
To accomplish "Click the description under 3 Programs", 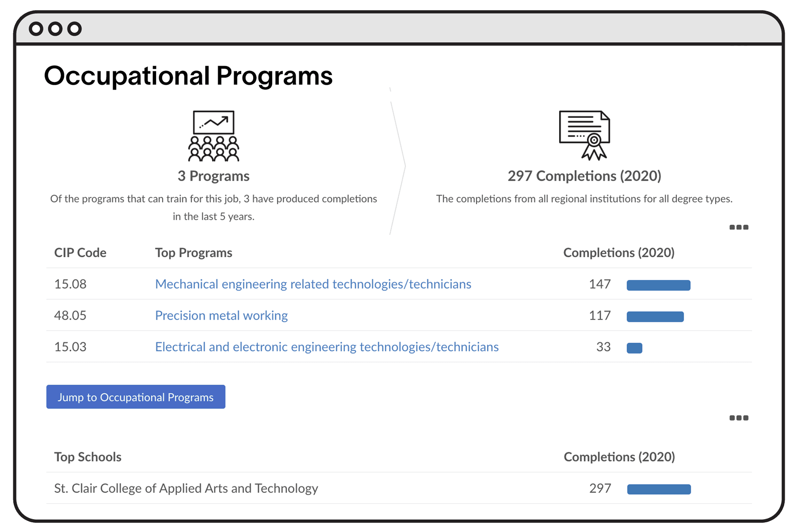I will [214, 207].
